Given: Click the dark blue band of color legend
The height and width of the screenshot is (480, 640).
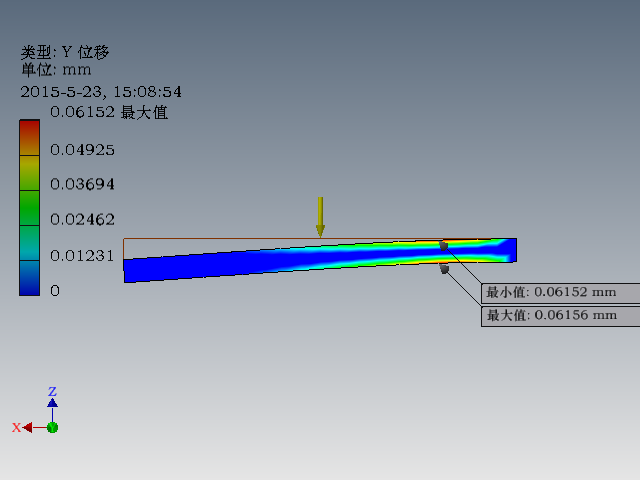Looking at the screenshot, I should pos(29,278).
